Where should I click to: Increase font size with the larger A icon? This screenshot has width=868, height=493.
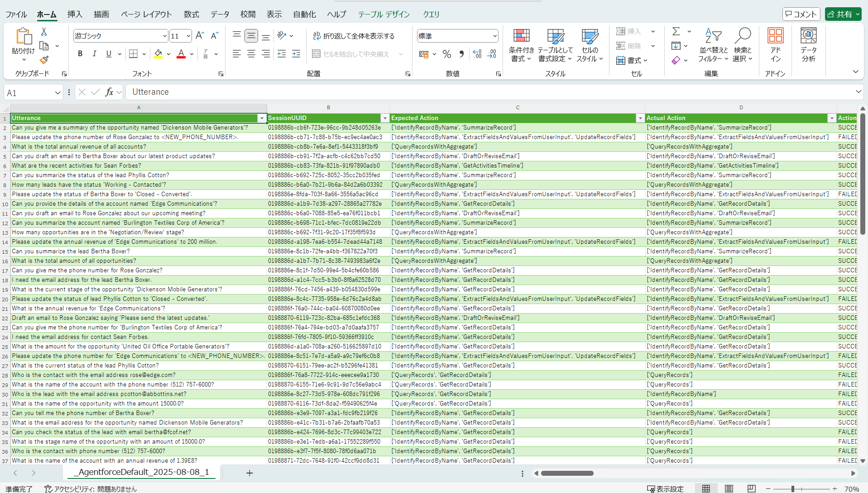point(200,36)
